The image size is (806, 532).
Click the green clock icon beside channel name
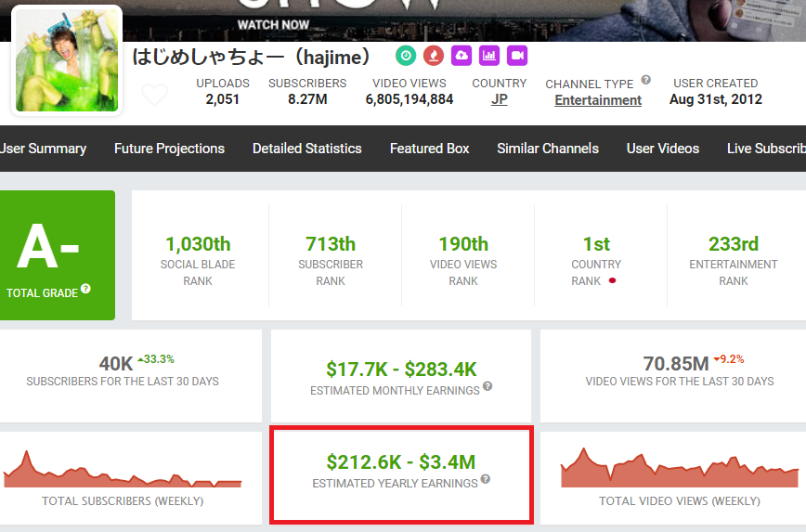click(406, 56)
